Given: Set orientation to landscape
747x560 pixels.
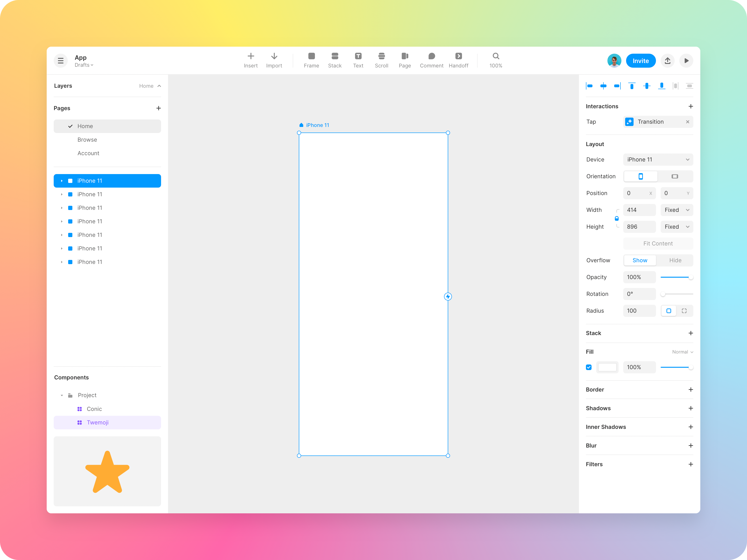Looking at the screenshot, I should click(x=675, y=176).
